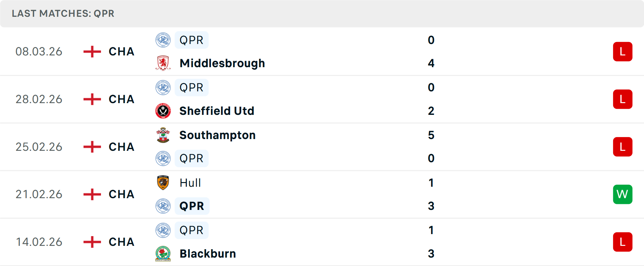Click the Hull club crest icon
This screenshot has width=644, height=266.
pos(163,183)
